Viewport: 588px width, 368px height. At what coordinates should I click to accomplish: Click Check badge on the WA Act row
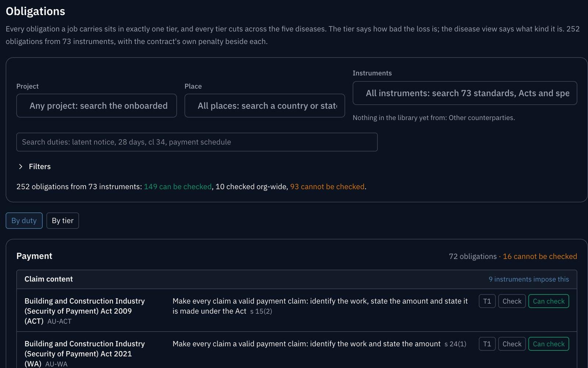point(512,344)
